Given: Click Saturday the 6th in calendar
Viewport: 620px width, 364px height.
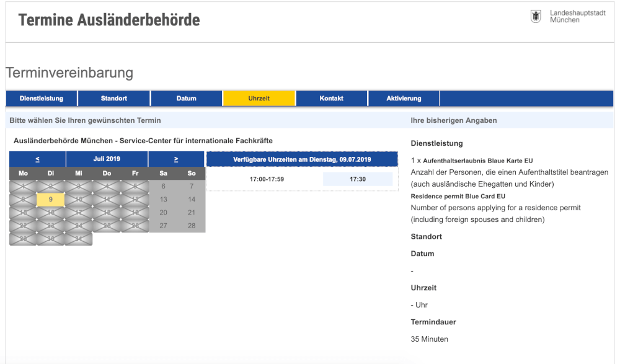Looking at the screenshot, I should [163, 186].
